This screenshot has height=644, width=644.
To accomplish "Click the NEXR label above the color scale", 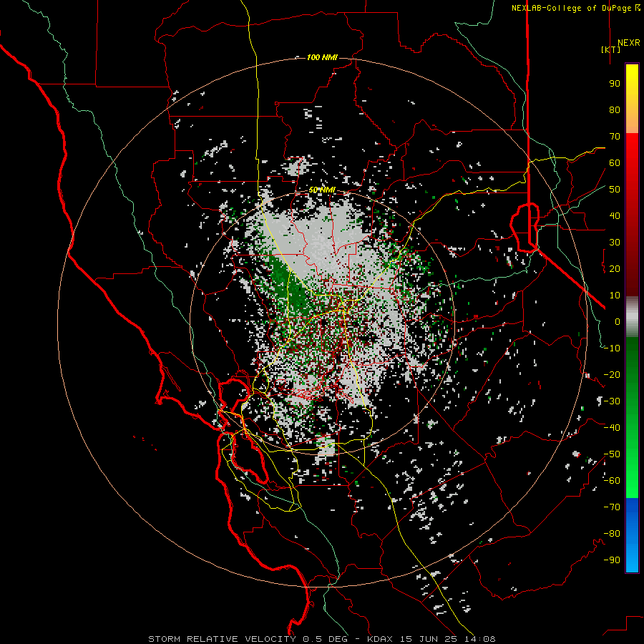I will click(629, 43).
